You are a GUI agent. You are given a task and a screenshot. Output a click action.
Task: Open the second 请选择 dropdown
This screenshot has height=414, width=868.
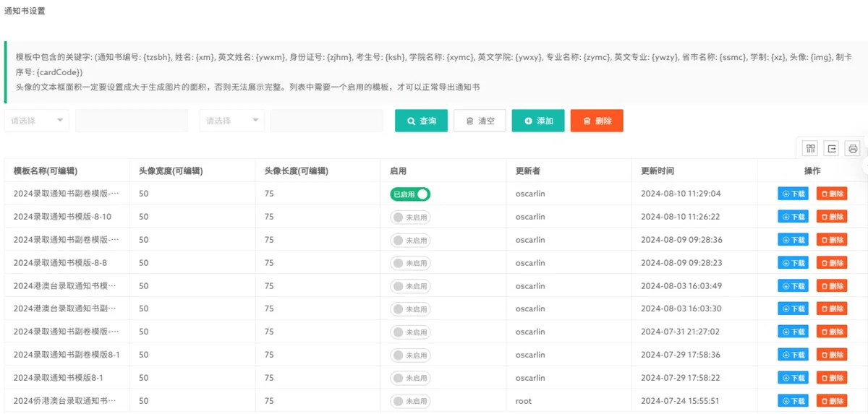[232, 121]
